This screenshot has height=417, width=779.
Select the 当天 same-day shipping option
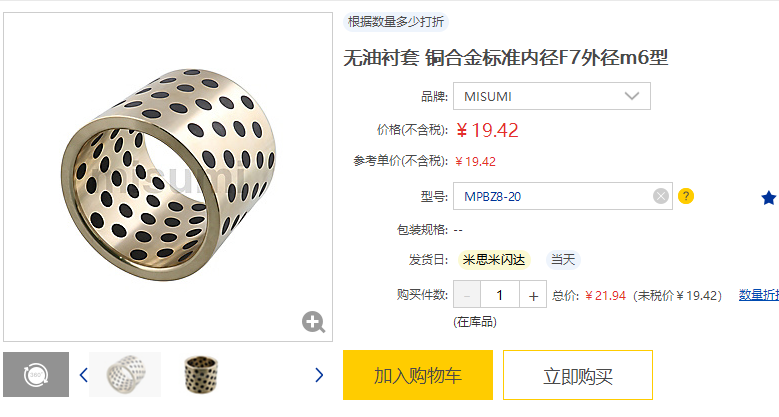pos(563,259)
